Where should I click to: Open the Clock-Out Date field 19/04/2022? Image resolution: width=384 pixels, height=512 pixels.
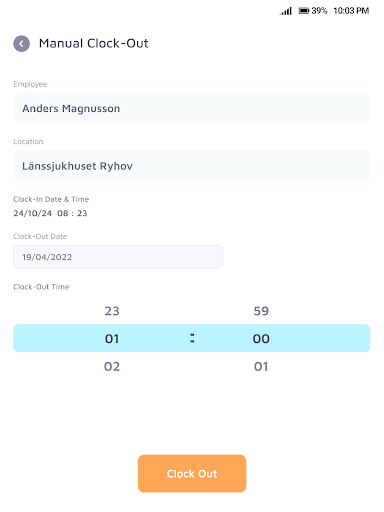point(118,257)
